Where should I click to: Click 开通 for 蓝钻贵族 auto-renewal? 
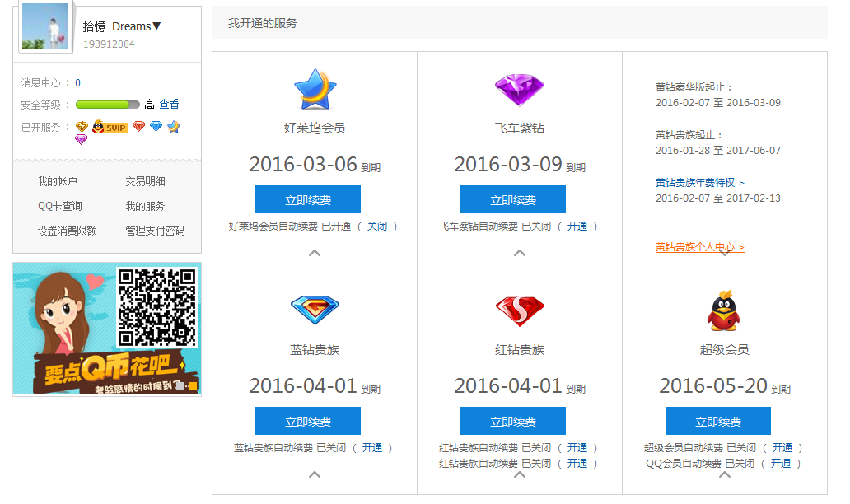coord(372,448)
